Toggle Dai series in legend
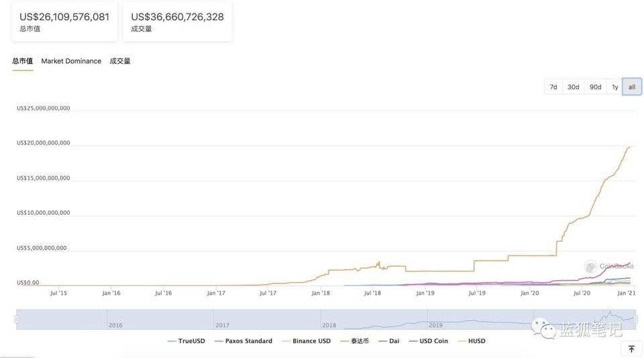Screen dimensions: 644x358 point(389,341)
